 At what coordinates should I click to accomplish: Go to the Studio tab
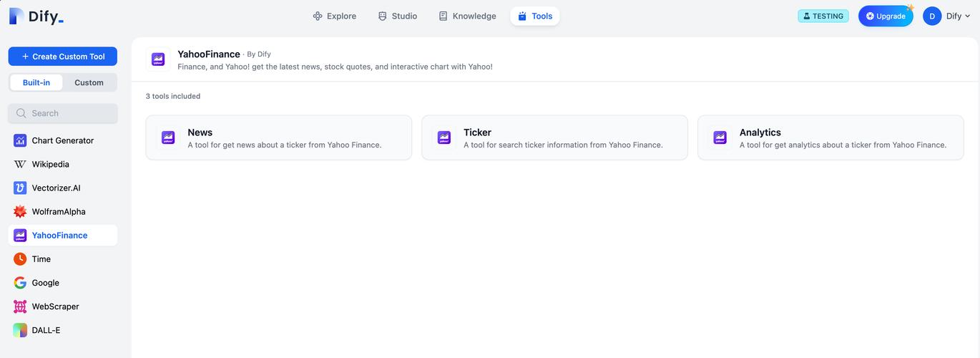click(397, 16)
